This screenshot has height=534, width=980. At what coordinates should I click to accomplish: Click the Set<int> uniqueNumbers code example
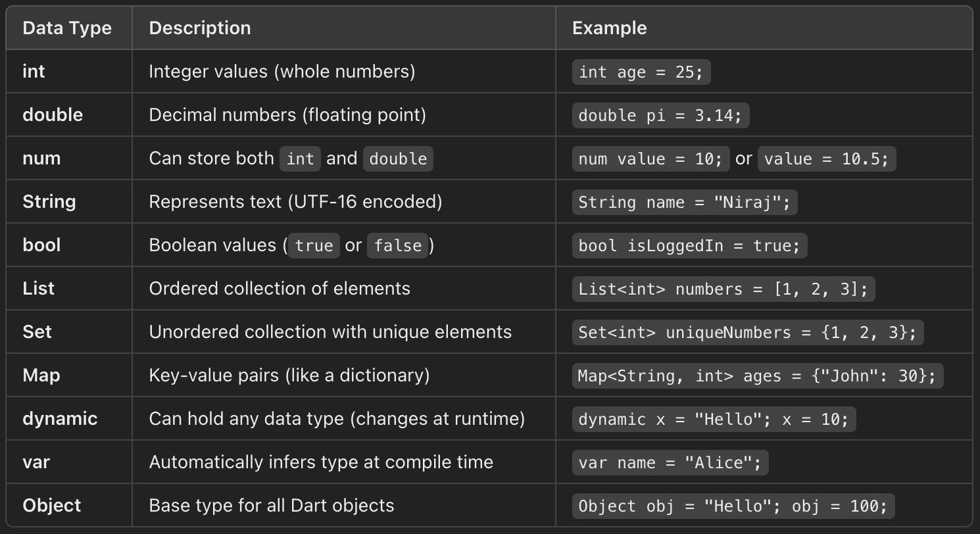(x=748, y=332)
